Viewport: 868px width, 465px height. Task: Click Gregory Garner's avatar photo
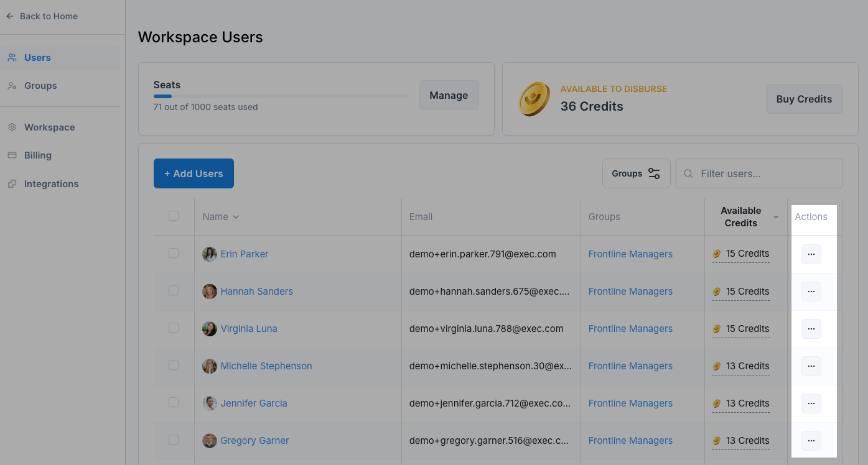click(210, 441)
